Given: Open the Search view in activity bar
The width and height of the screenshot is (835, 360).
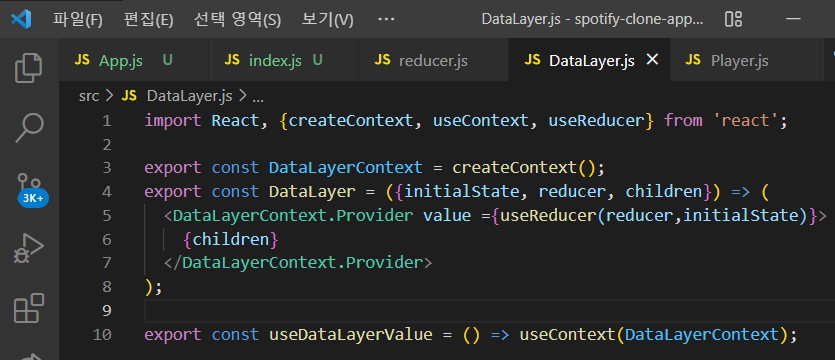Looking at the screenshot, I should (x=29, y=128).
